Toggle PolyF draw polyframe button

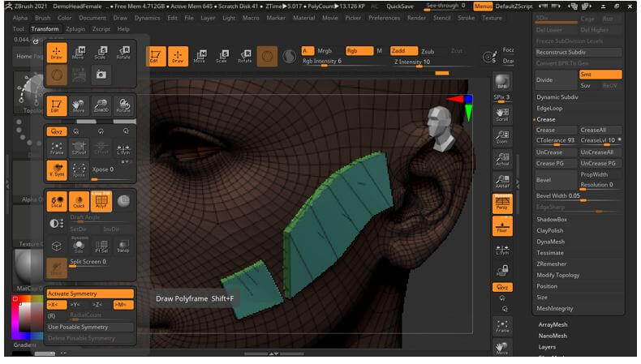coord(101,200)
